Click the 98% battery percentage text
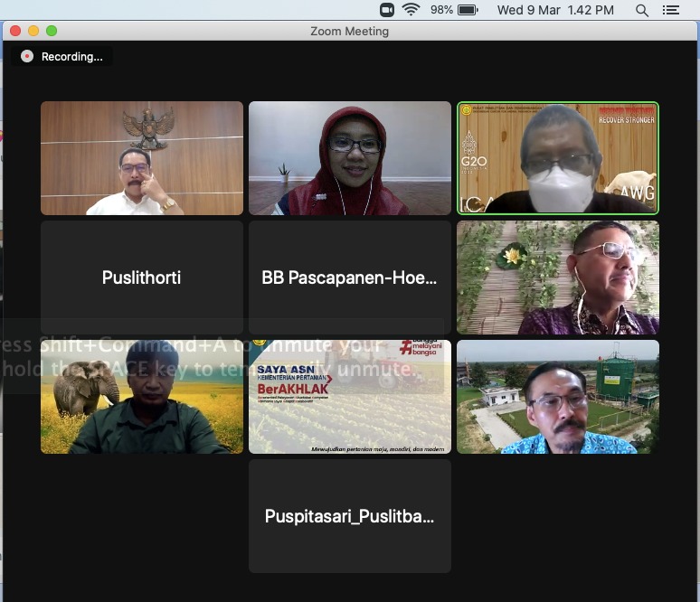Screen dimensions: 700x602 (441, 10)
